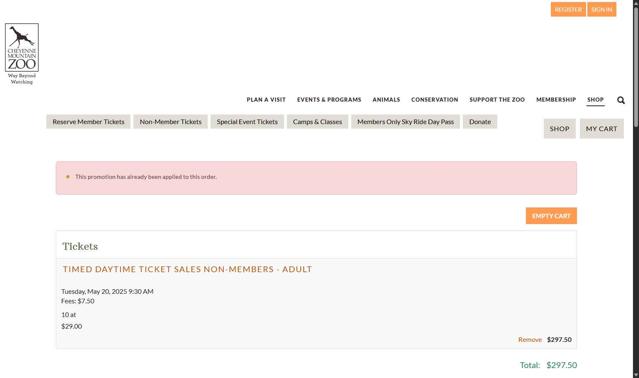
Task: Go to Reserve Member Tickets
Action: click(88, 122)
